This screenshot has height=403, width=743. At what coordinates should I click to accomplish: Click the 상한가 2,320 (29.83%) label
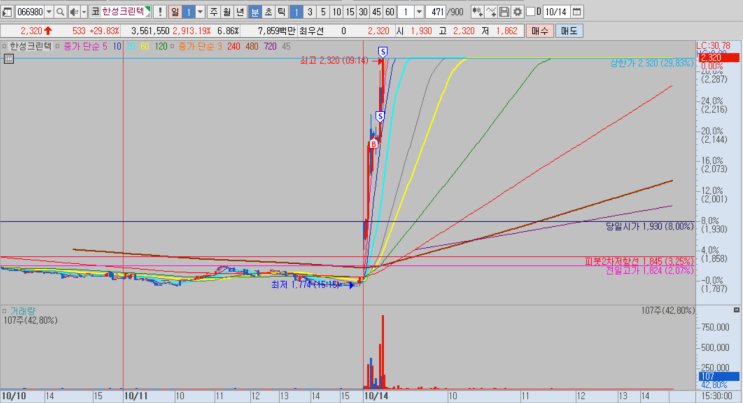652,64
